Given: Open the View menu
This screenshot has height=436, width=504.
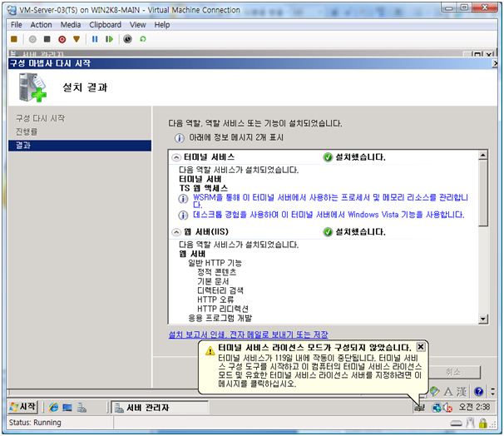Looking at the screenshot, I should tap(137, 25).
